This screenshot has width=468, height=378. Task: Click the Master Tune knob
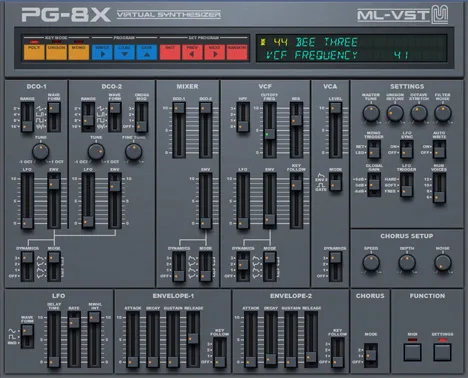371,113
